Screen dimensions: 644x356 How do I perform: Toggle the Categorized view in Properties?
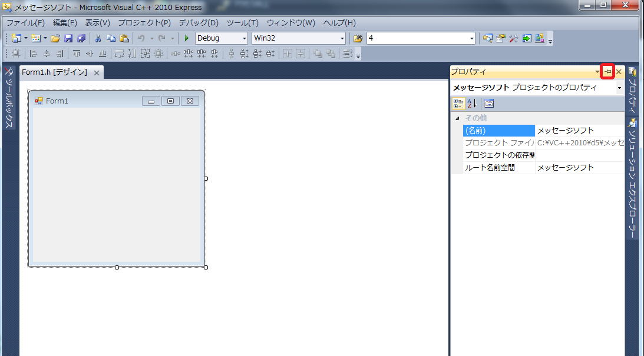(x=458, y=104)
